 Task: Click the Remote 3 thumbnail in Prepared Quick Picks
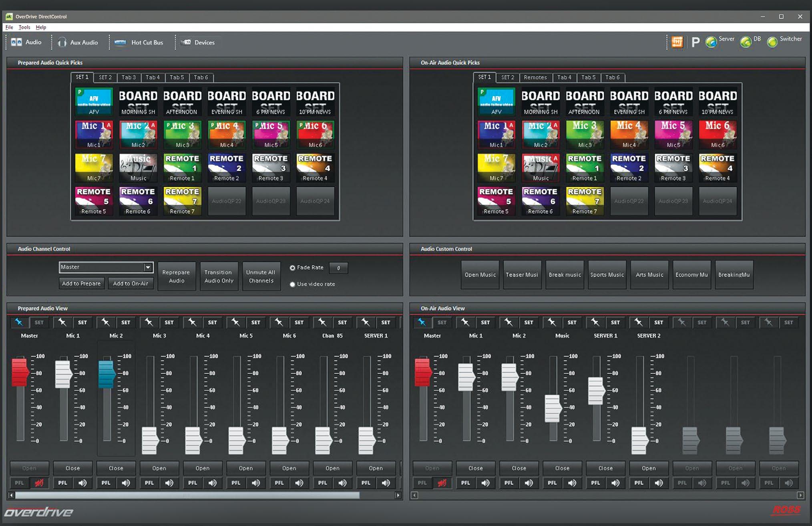[271, 167]
